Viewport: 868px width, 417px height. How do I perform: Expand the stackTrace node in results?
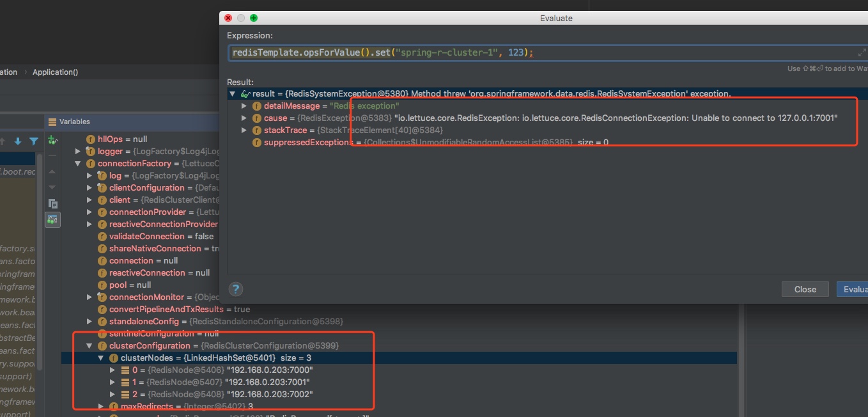click(244, 130)
